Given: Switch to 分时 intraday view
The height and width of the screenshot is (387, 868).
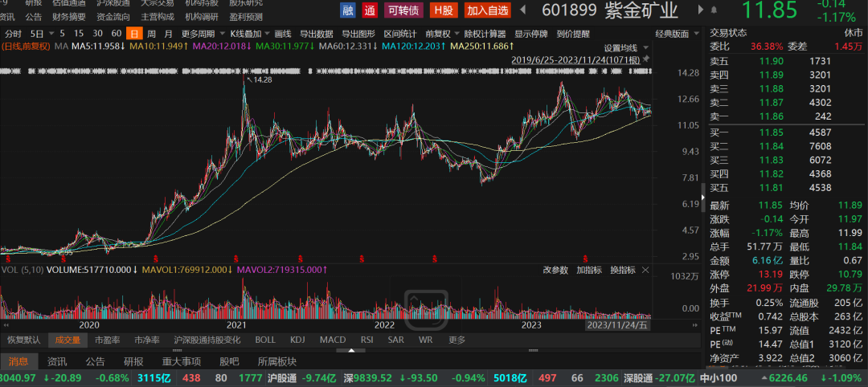Looking at the screenshot, I should pos(13,34).
